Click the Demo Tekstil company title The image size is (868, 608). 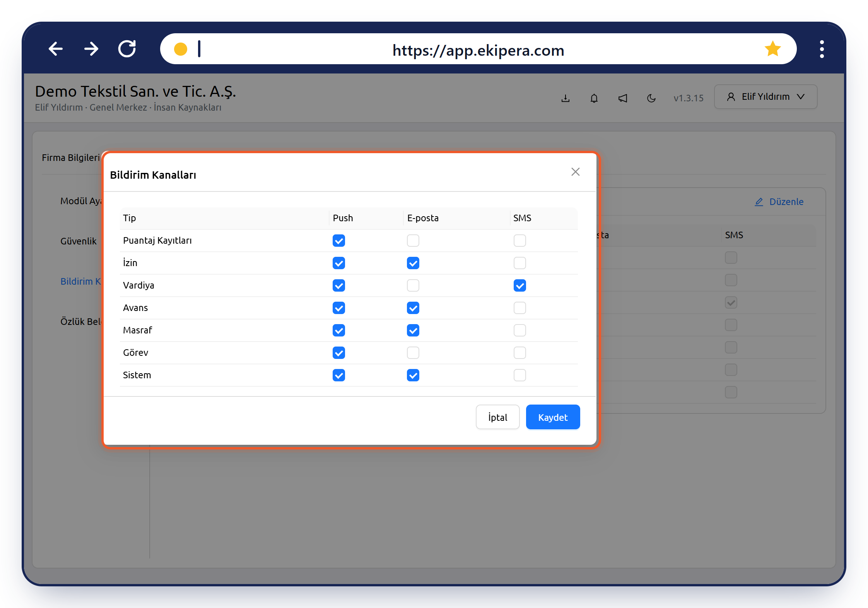[135, 92]
